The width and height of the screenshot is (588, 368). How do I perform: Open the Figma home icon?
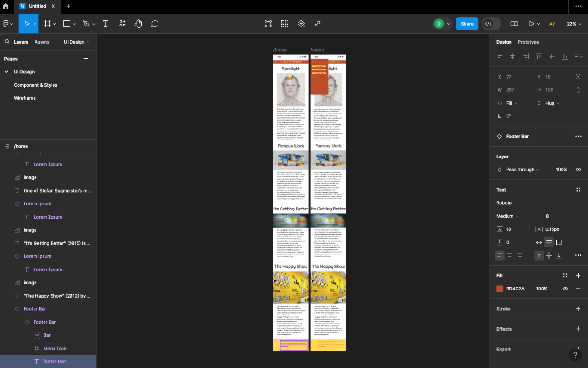(6, 6)
